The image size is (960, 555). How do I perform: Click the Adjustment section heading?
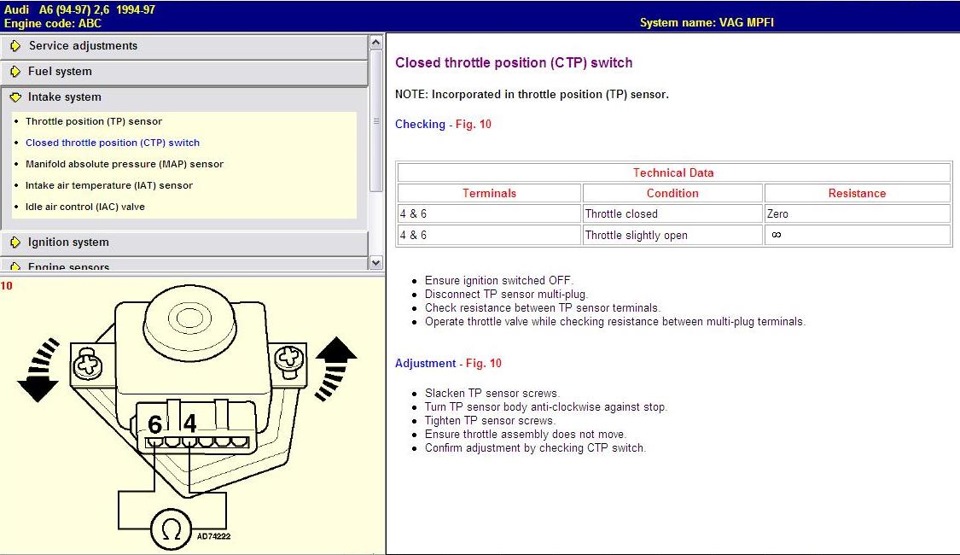[426, 363]
